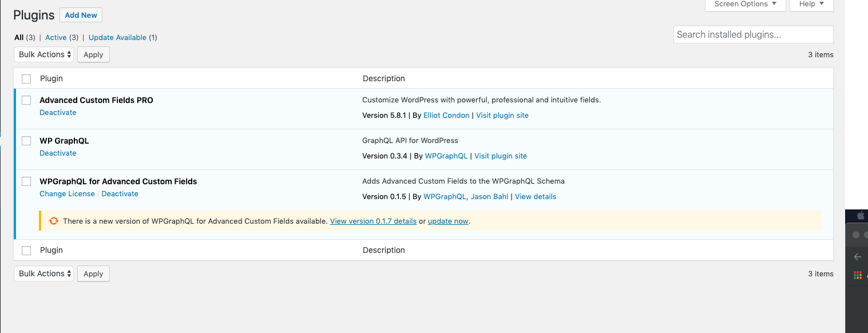This screenshot has height=333, width=868.
Task: Click the top 3 items count
Action: point(821,55)
